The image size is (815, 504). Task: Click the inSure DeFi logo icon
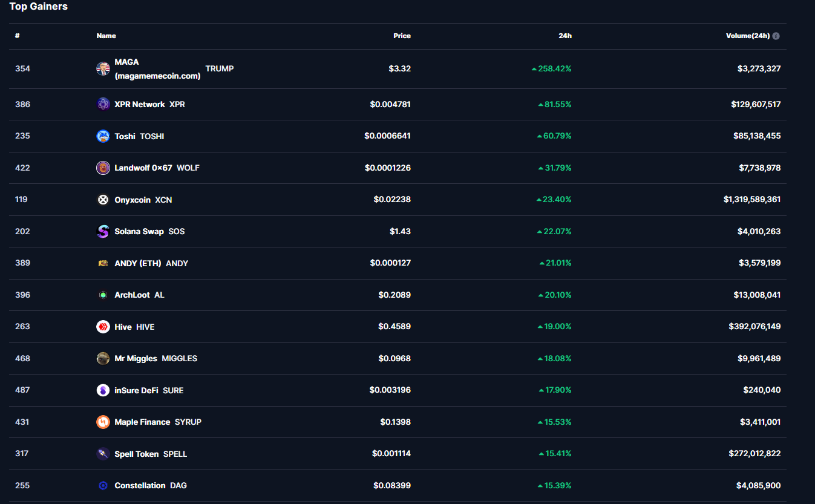103,390
